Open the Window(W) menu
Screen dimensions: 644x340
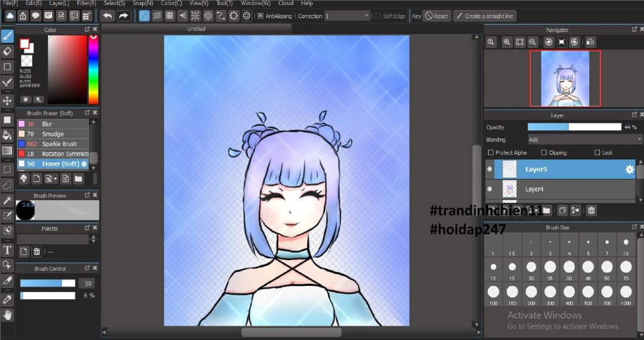255,3
